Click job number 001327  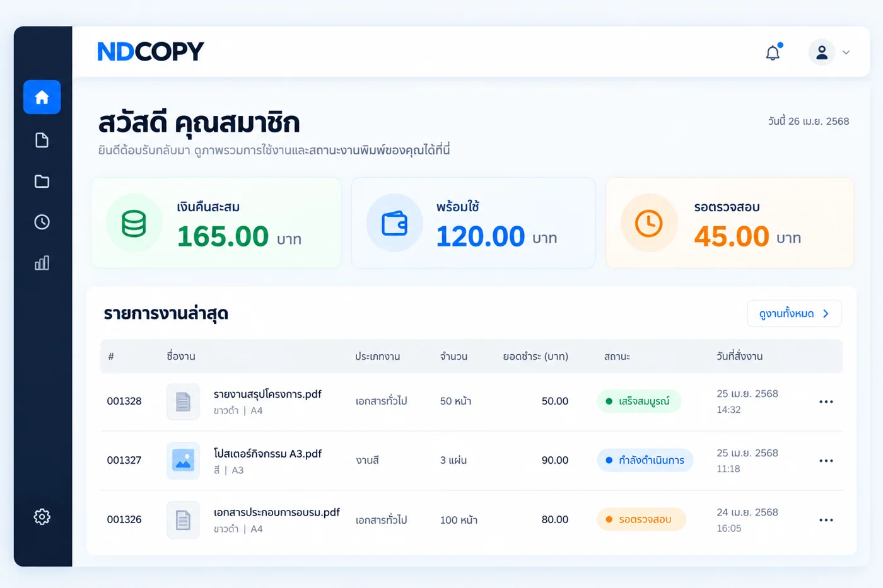tap(124, 460)
